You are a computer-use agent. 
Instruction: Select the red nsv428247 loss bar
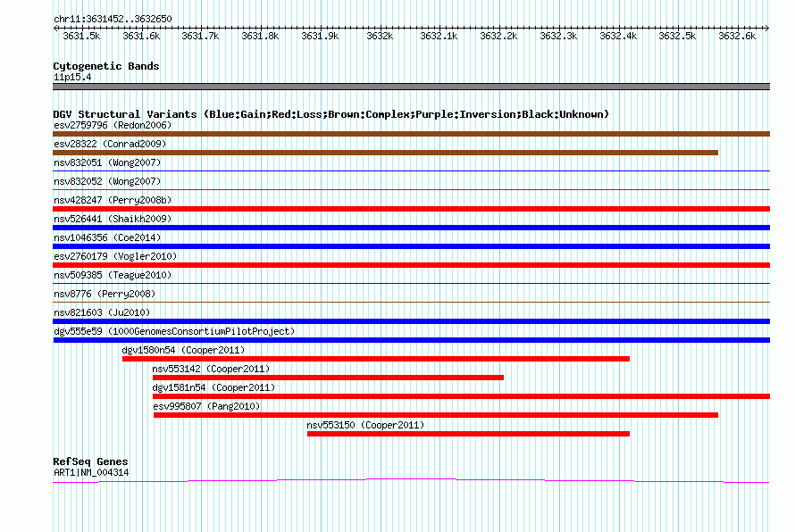[411, 209]
